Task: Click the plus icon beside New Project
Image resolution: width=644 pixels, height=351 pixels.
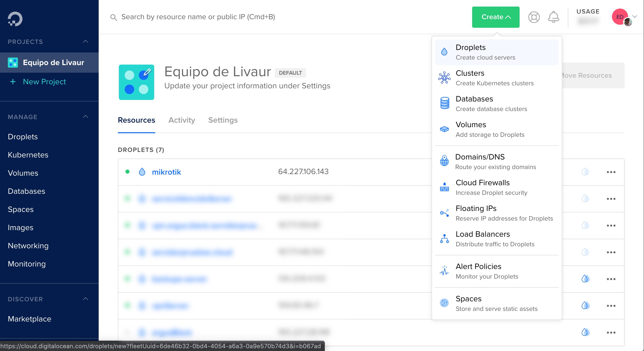Action: click(13, 82)
